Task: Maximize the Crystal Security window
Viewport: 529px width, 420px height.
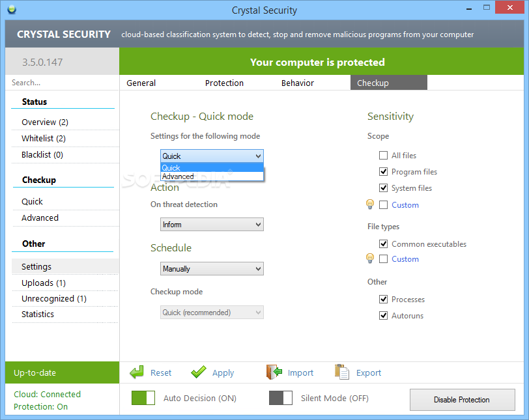Action: click(487, 7)
